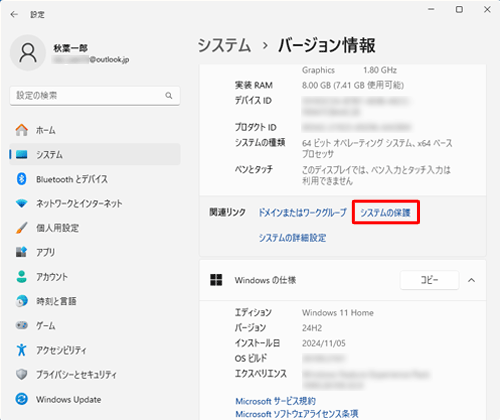Click the version value 24H2
Viewport: 500px width, 420px height.
point(312,328)
